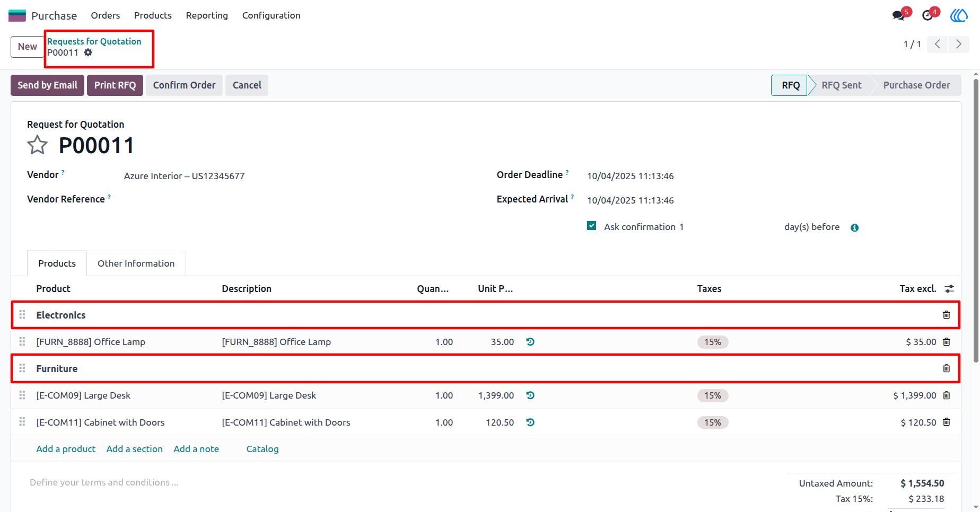Open the Reporting menu
The width and height of the screenshot is (980, 512).
click(x=207, y=15)
